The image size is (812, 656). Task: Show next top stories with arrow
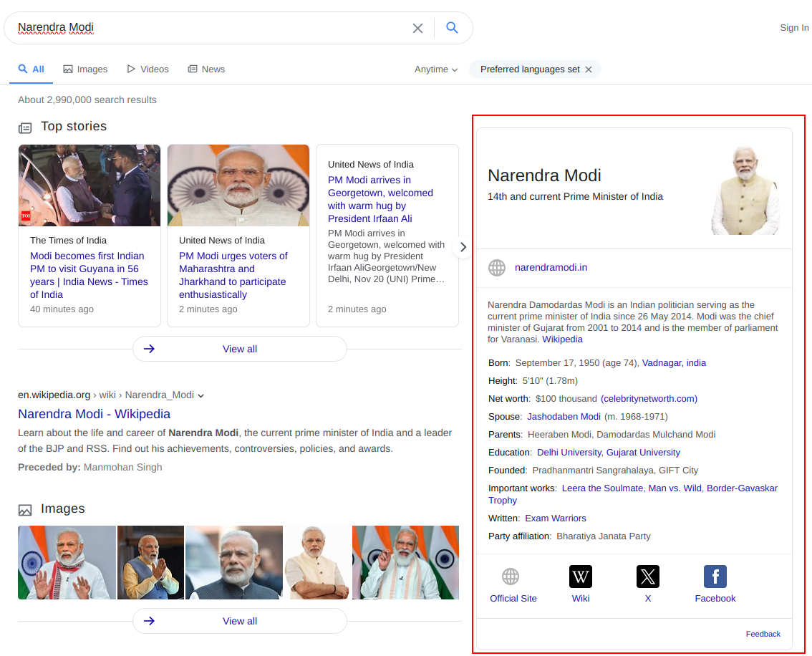[463, 247]
